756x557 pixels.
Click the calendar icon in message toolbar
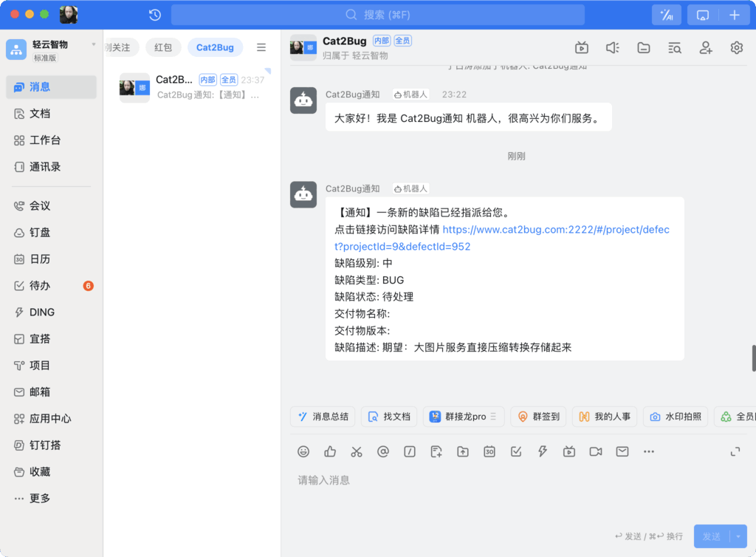pos(489,451)
